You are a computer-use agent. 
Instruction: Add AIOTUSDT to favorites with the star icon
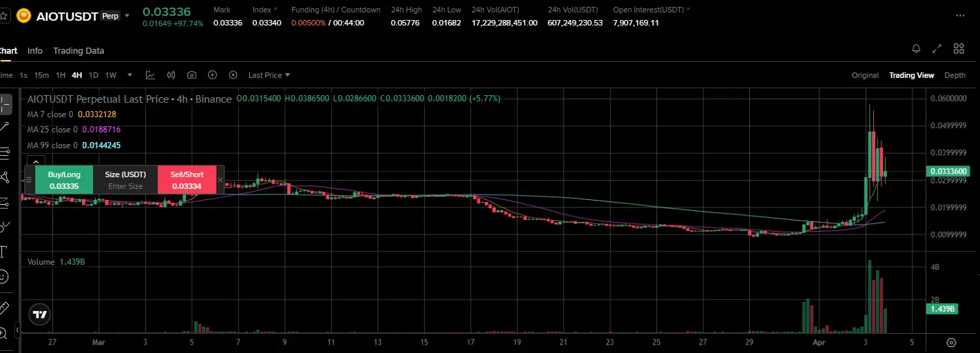tap(4, 14)
